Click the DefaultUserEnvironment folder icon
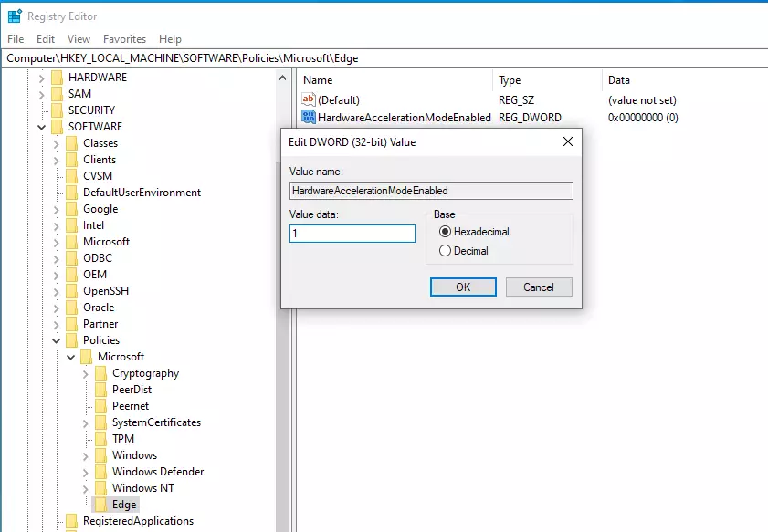Image resolution: width=768 pixels, height=532 pixels. click(x=71, y=193)
